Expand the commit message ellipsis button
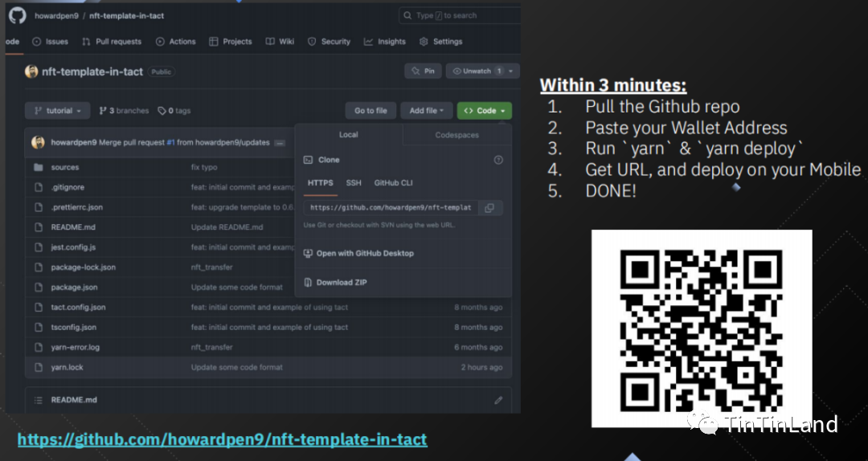The image size is (868, 461). pyautogui.click(x=280, y=143)
